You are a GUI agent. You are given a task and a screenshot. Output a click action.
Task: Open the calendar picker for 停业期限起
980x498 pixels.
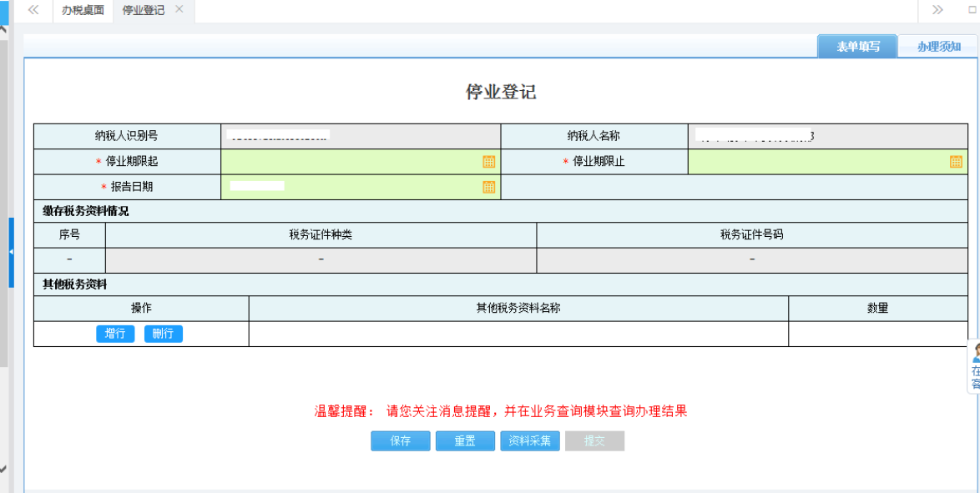490,162
